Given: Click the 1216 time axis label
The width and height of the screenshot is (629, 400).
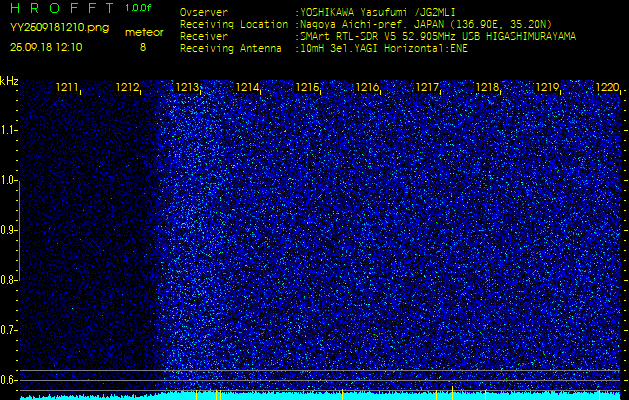Looking at the screenshot, I should click(x=367, y=87).
